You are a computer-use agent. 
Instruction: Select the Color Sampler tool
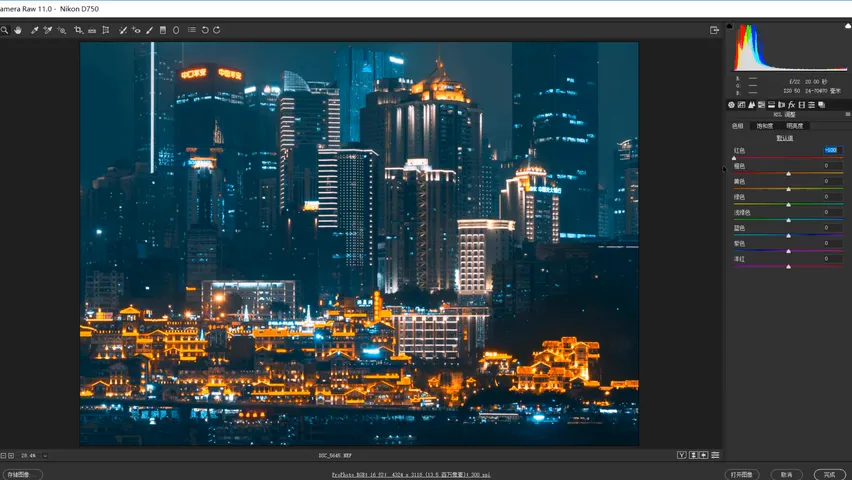(48, 30)
